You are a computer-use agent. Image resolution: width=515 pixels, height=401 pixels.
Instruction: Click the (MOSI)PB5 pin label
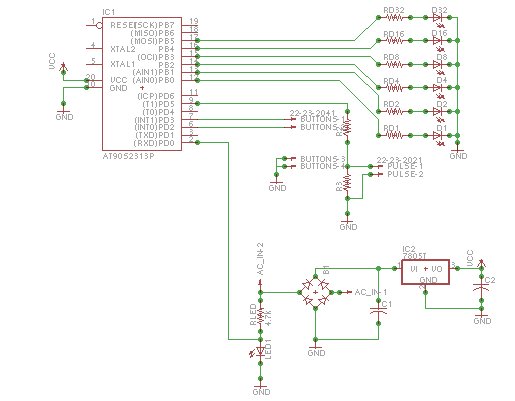152,41
